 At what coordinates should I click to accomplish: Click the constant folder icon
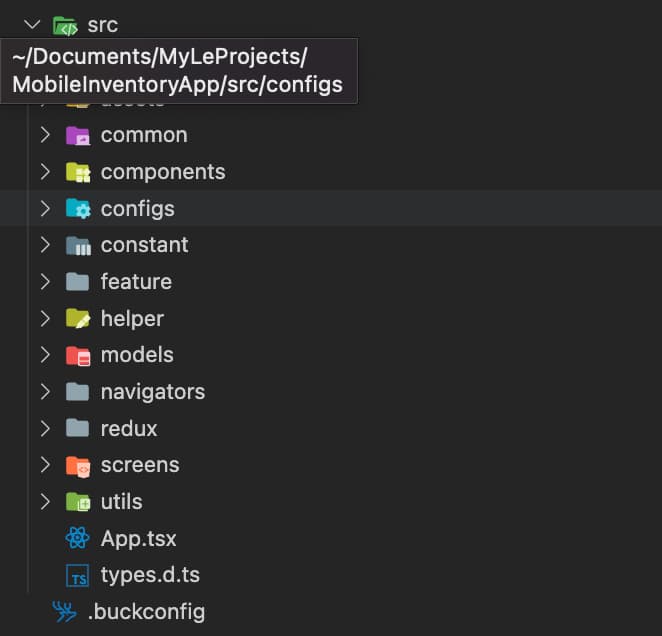(x=77, y=245)
